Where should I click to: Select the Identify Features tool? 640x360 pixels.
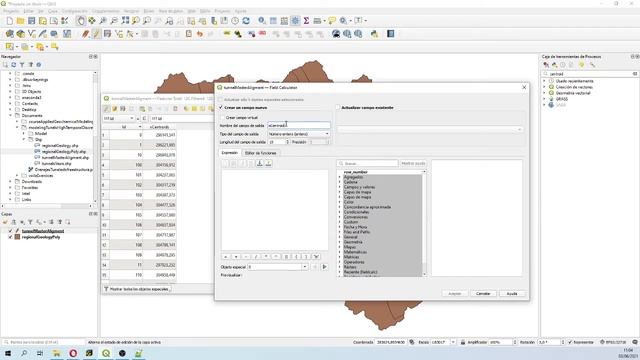(x=262, y=21)
